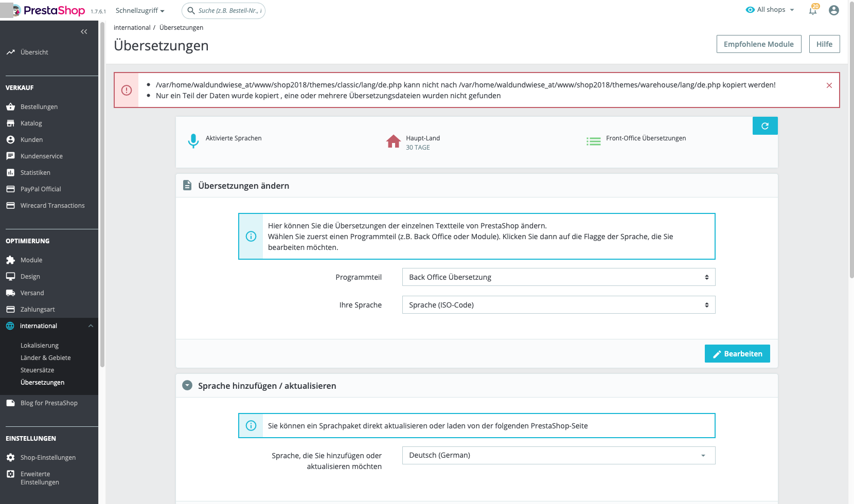The width and height of the screenshot is (854, 504).
Task: Click the Bearbeiten button
Action: [x=737, y=354]
